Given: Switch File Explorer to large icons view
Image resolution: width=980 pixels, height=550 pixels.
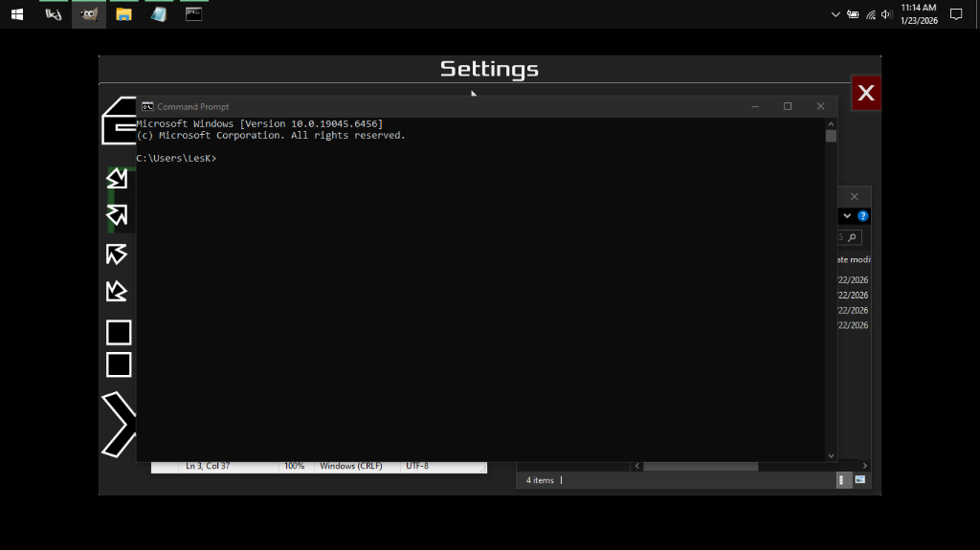Looking at the screenshot, I should point(860,479).
